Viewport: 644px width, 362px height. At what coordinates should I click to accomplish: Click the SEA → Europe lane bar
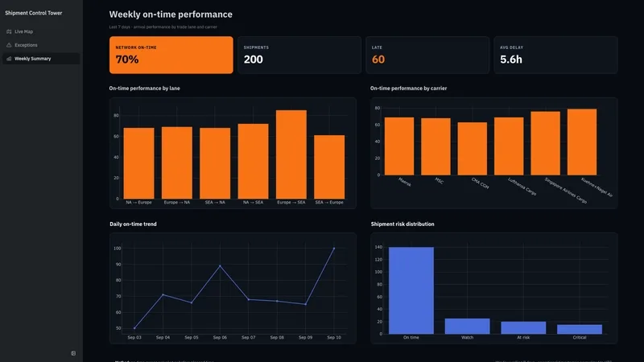(x=329, y=167)
